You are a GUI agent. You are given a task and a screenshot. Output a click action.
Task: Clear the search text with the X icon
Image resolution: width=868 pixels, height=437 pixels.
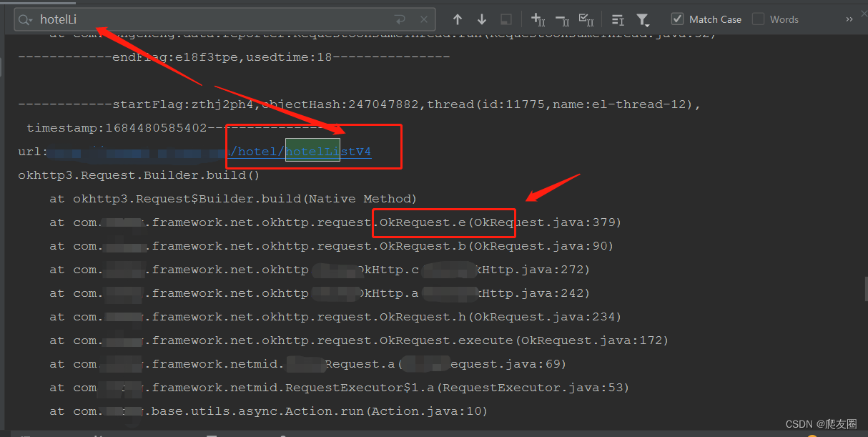point(424,19)
